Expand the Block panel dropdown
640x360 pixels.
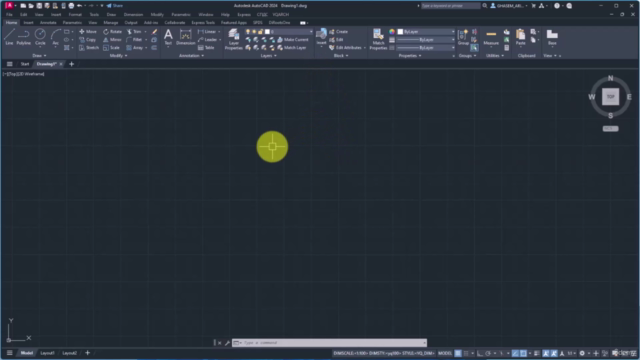point(341,56)
